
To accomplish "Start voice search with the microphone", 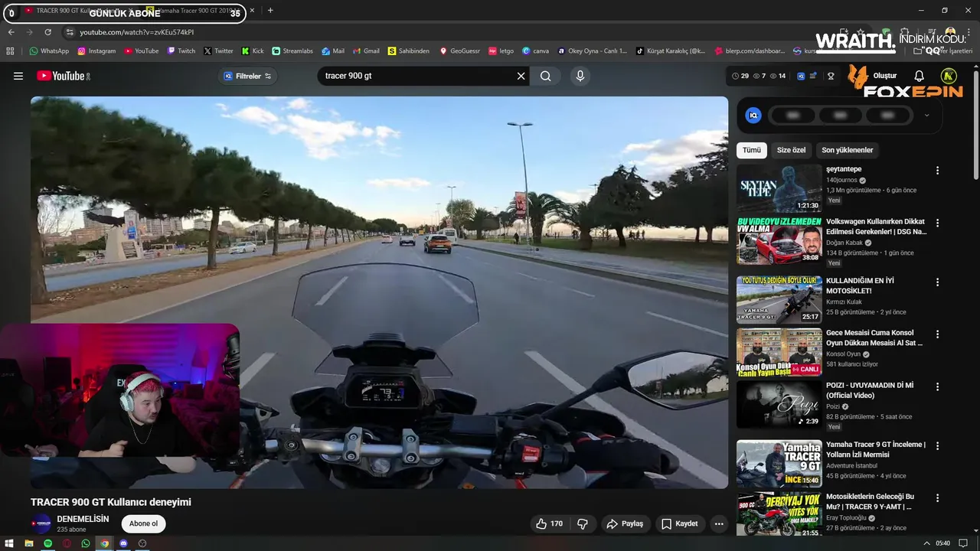I will [580, 76].
